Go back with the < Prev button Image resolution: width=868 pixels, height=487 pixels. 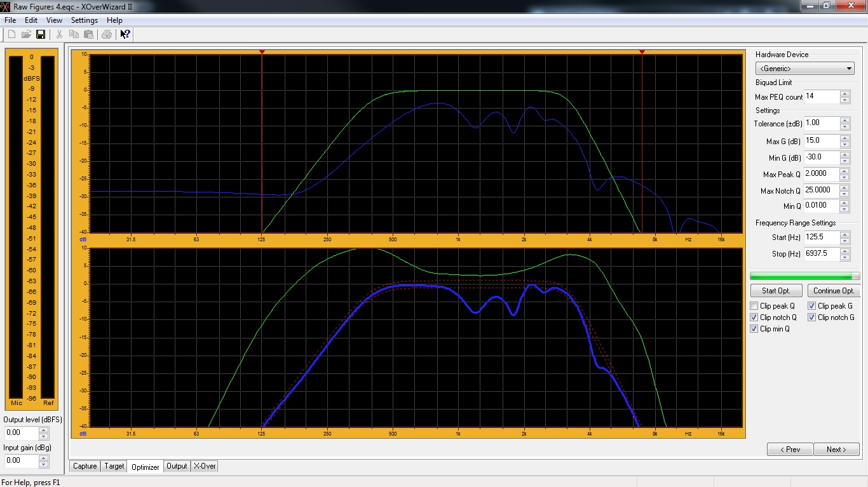[789, 450]
